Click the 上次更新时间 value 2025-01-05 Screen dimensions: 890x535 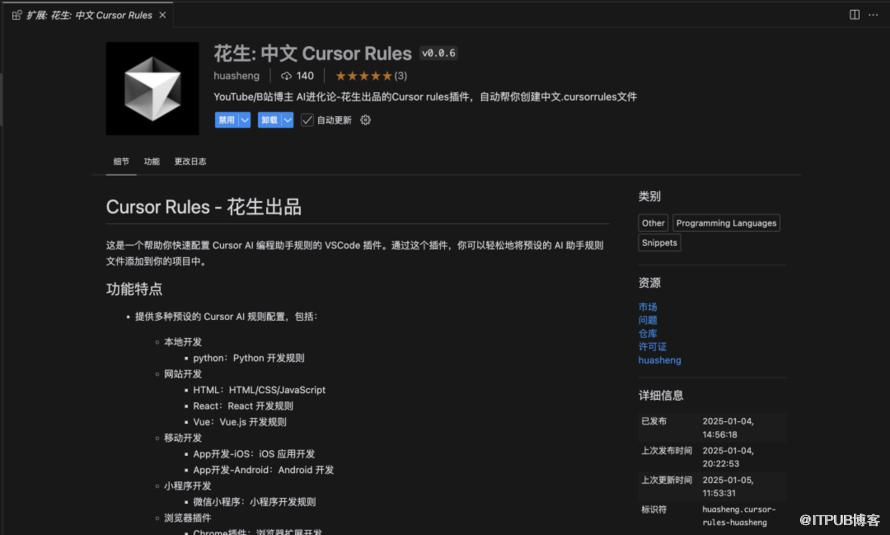point(728,487)
